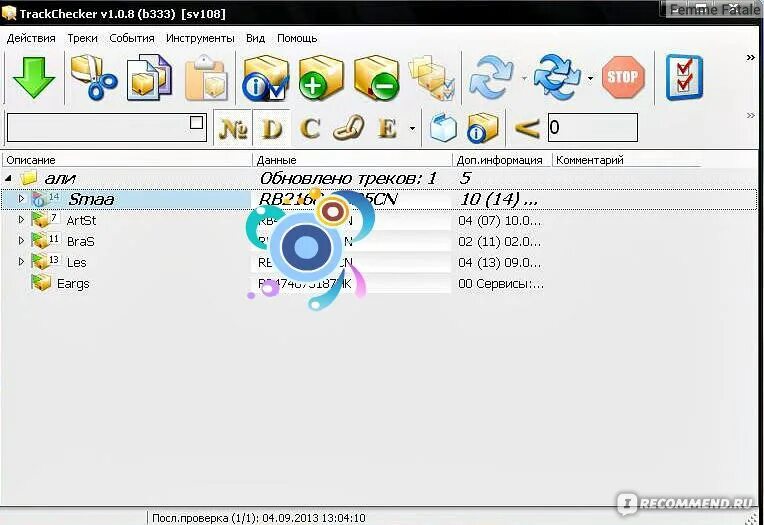This screenshot has width=764, height=525.
Task: Expand the ArtSt track row
Action: coord(21,220)
